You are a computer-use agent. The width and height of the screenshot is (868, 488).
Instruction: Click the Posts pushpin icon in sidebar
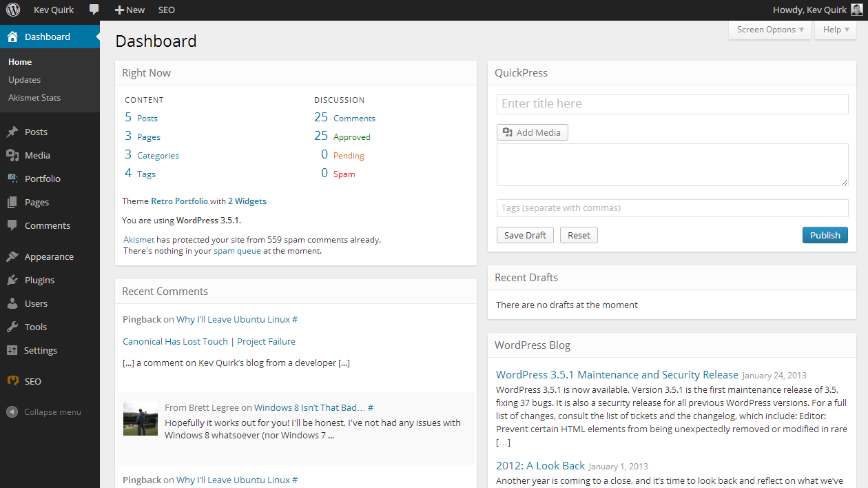tap(12, 132)
